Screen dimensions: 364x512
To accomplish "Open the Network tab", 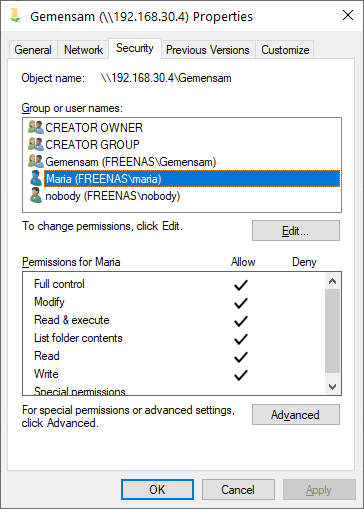I will pos(83,50).
